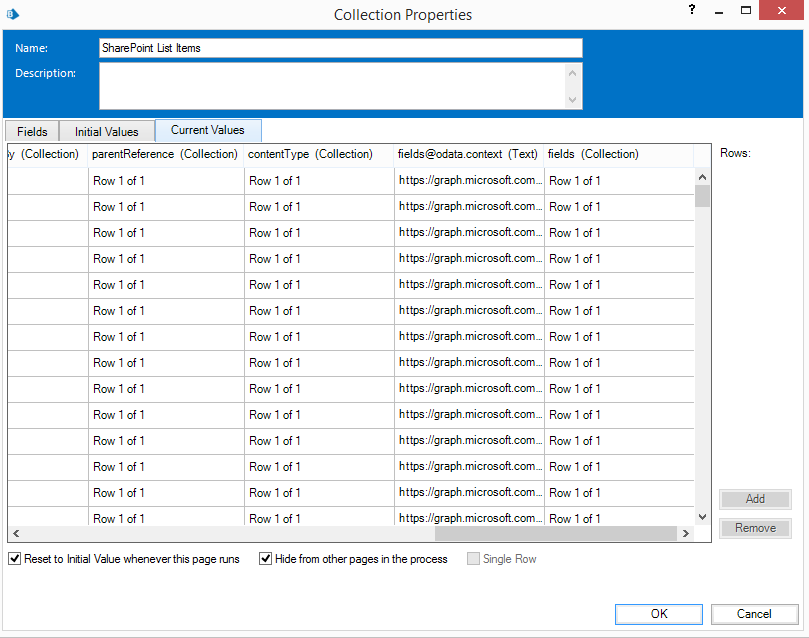Click the Remove row button
The image size is (809, 638).
pos(755,528)
